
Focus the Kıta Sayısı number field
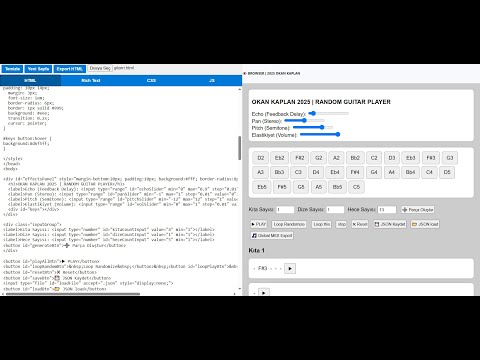point(285,209)
